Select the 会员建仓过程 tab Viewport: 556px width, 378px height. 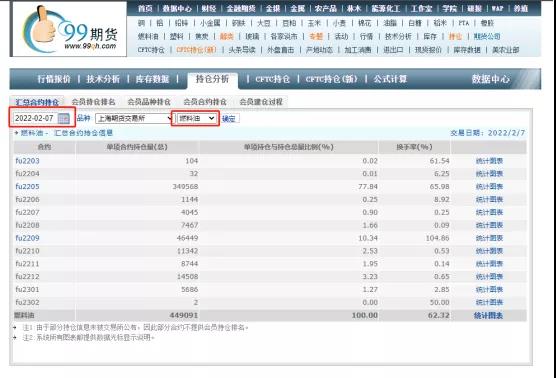point(261,102)
